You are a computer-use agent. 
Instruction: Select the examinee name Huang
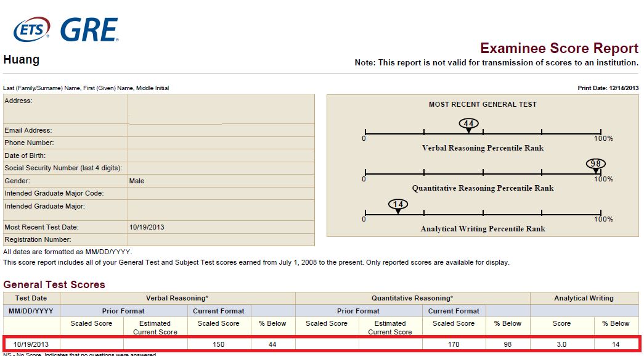tap(22, 60)
